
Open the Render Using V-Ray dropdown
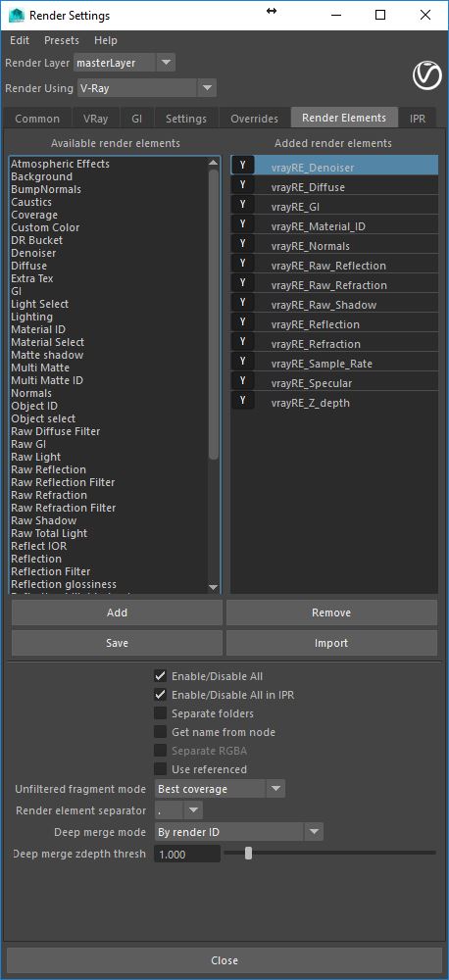[147, 88]
